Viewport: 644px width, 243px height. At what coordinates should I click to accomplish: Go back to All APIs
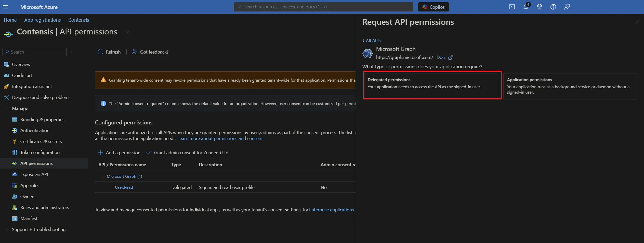click(372, 41)
